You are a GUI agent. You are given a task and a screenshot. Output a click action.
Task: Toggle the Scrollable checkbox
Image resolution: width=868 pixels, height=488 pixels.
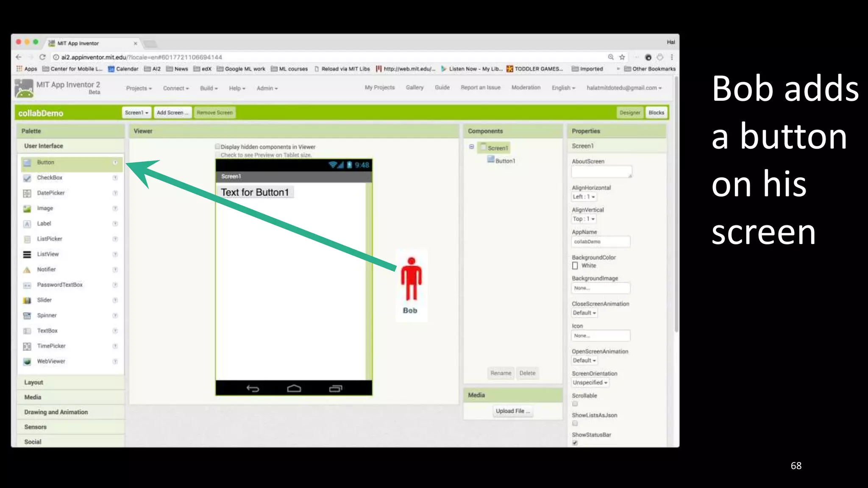pyautogui.click(x=575, y=404)
